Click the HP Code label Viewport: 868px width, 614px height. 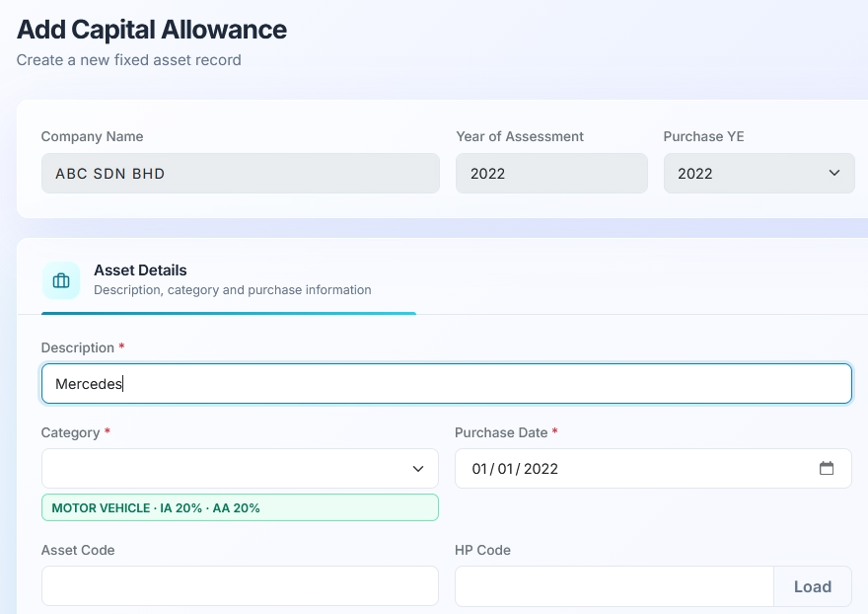pos(482,550)
